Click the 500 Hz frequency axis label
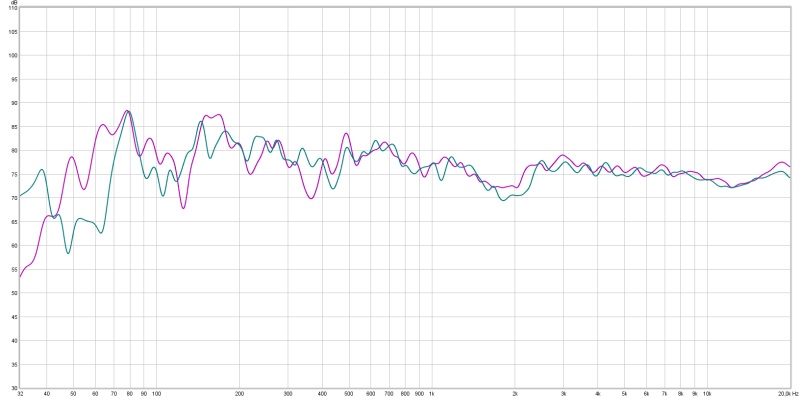This screenshot has width=800, height=398. pos(349,394)
